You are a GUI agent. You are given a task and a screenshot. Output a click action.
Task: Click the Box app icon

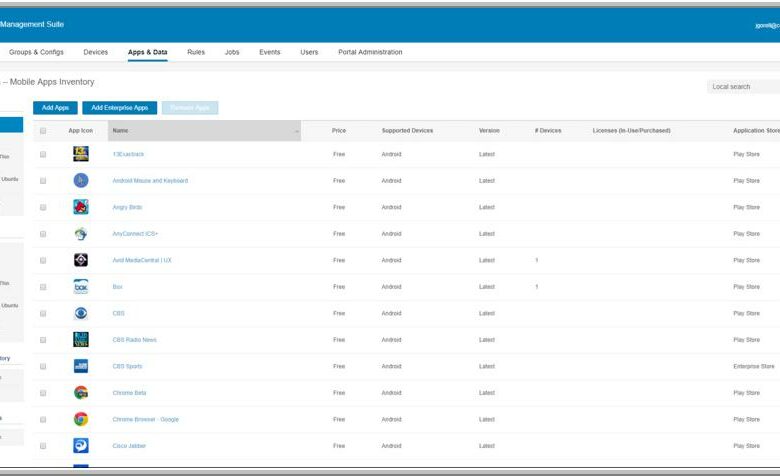coord(81,286)
